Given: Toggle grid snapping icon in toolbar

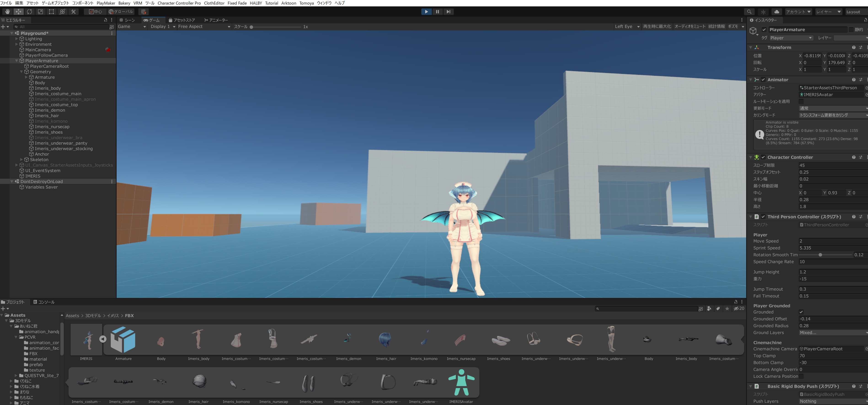Looking at the screenshot, I should (x=144, y=11).
